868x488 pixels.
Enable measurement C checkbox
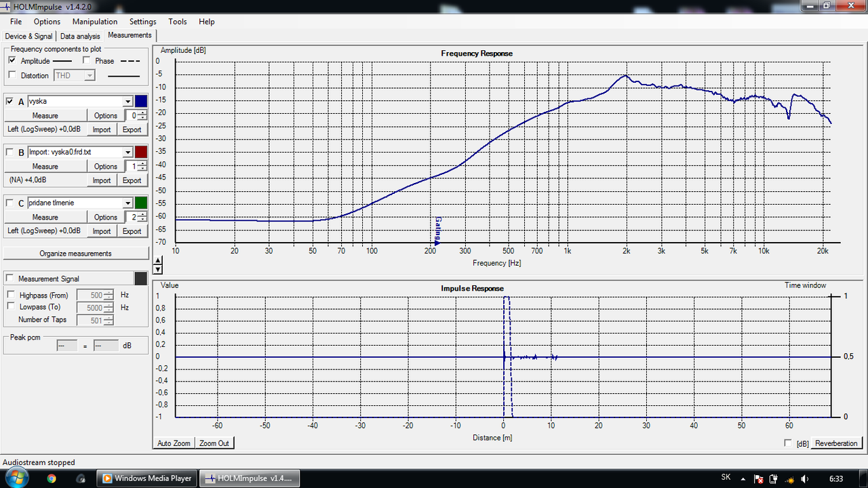click(x=9, y=203)
